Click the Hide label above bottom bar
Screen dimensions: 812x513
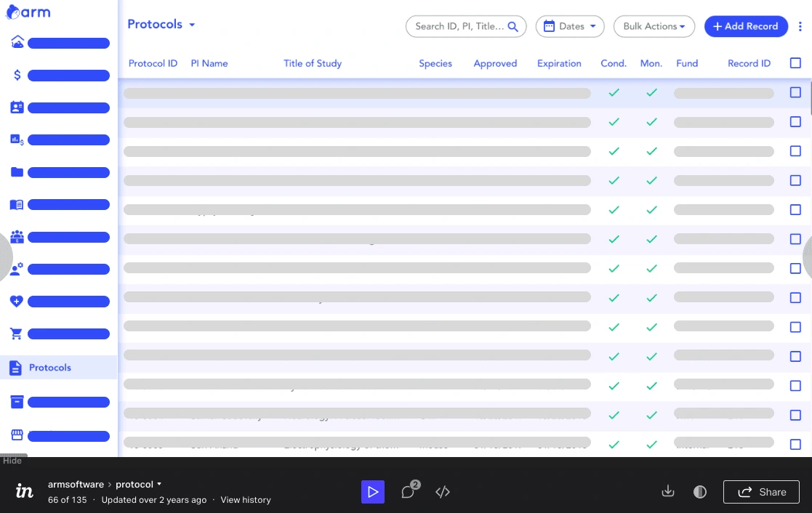click(12, 460)
